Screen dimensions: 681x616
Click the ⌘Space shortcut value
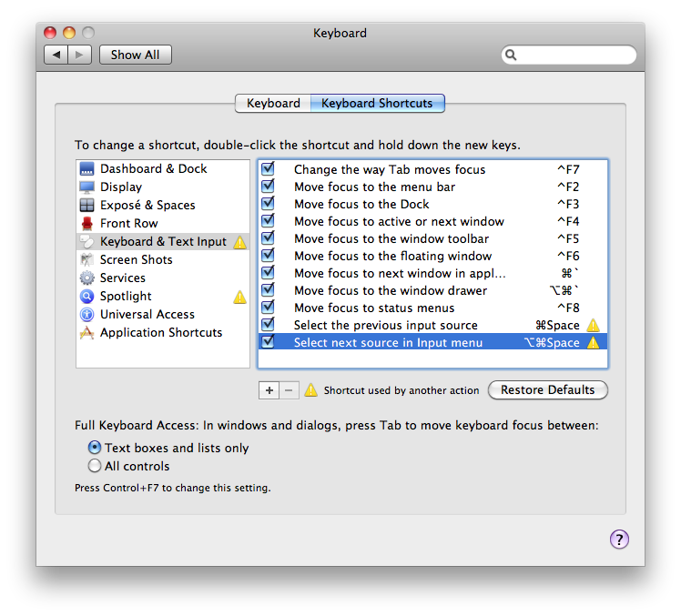(557, 325)
